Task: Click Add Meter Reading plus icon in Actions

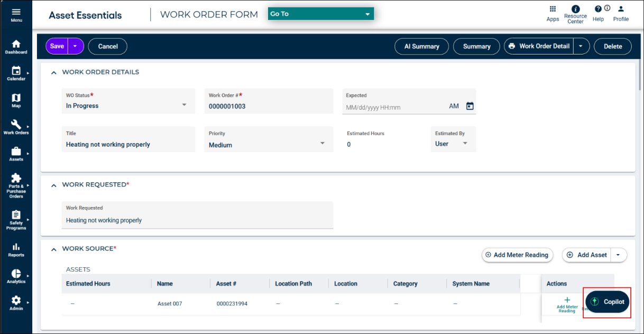Action: pos(567,300)
